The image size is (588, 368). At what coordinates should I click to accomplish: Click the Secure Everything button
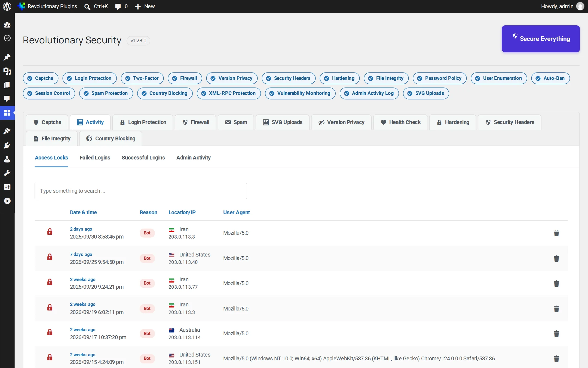point(541,39)
